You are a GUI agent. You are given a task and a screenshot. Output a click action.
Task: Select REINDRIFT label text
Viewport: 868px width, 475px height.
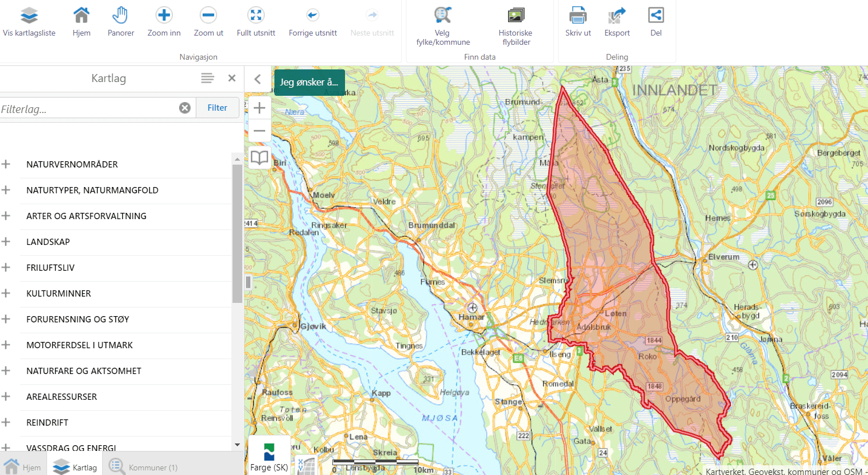pos(48,423)
